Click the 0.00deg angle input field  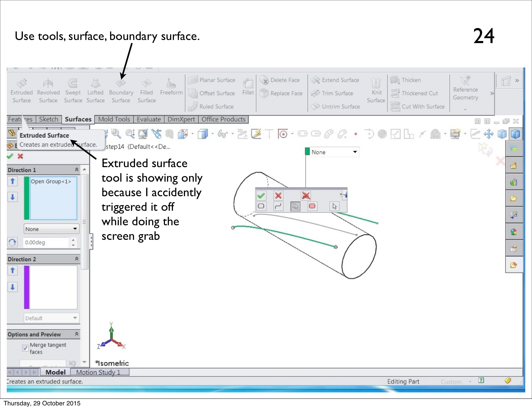(x=46, y=242)
